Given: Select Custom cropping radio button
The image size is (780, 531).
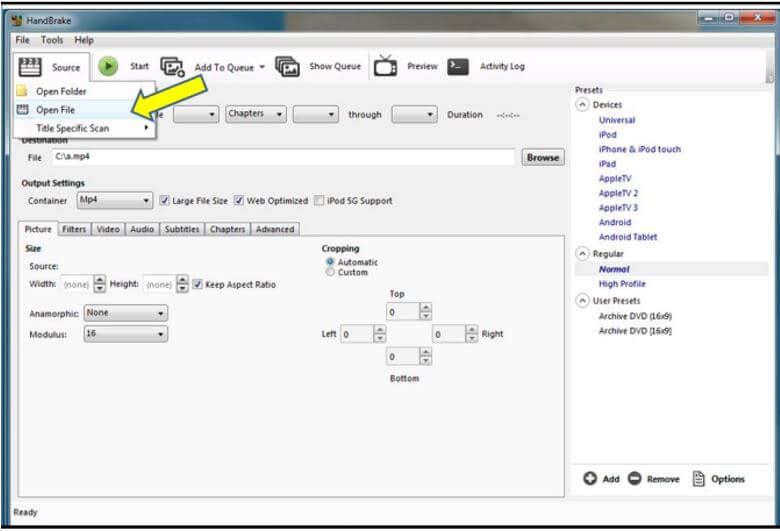Looking at the screenshot, I should coord(330,272).
